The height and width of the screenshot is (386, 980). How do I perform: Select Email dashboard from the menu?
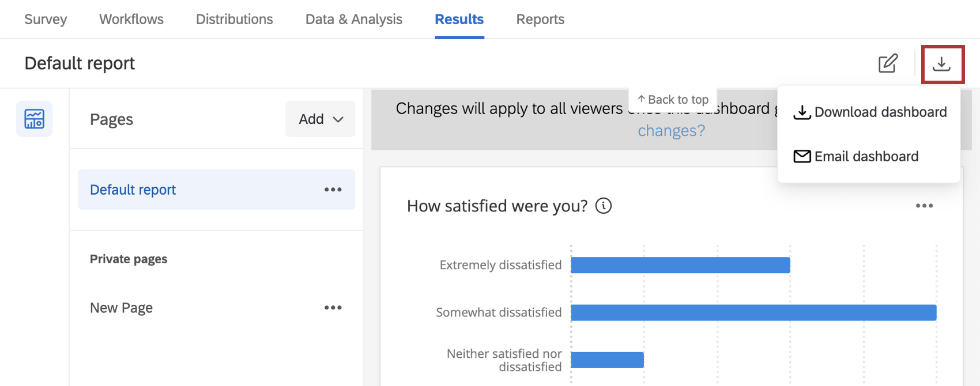(x=866, y=156)
